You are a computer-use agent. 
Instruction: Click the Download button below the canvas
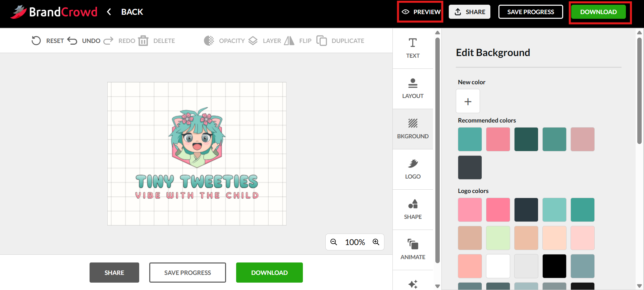(x=269, y=273)
